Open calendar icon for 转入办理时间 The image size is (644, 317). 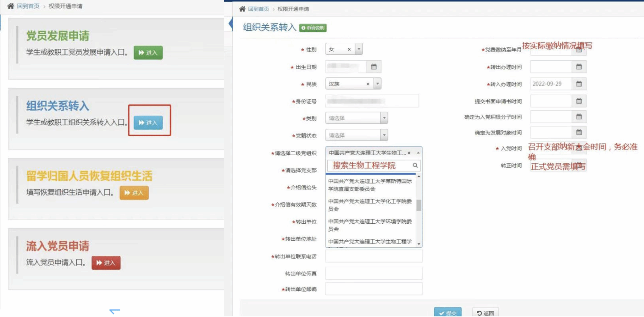(579, 84)
